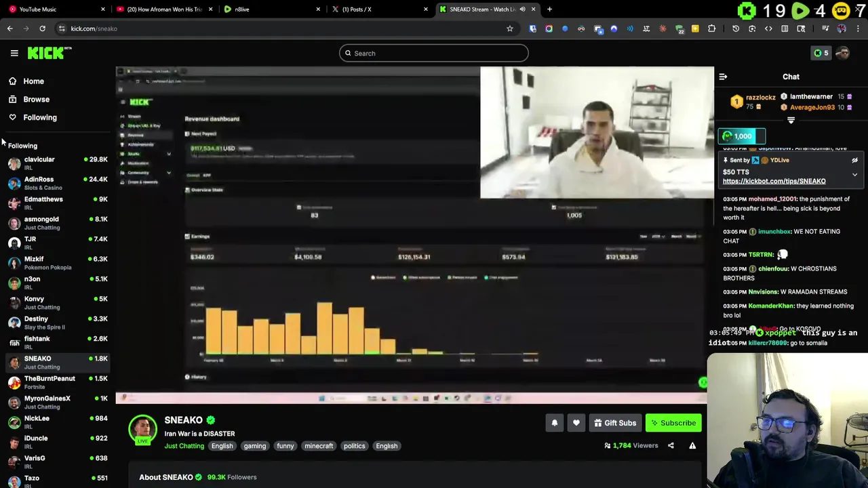Open Edmatthews channel in sidebar
This screenshot has height=488, width=868.
pos(58,203)
